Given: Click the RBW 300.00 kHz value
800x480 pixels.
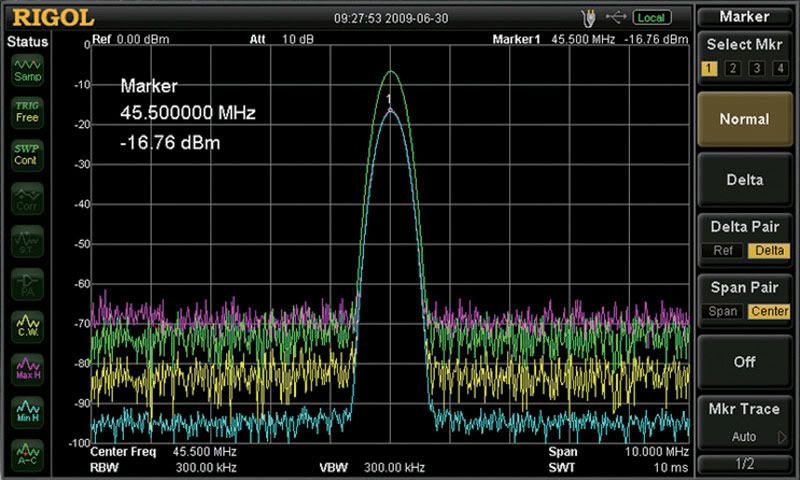Looking at the screenshot, I should coord(206,467).
